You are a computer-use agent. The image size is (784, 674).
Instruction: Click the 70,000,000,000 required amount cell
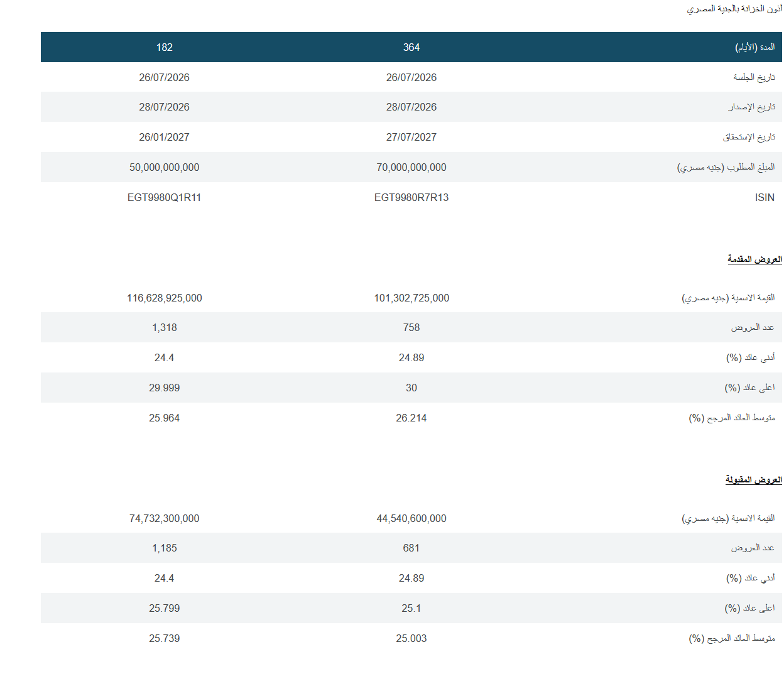pos(411,167)
